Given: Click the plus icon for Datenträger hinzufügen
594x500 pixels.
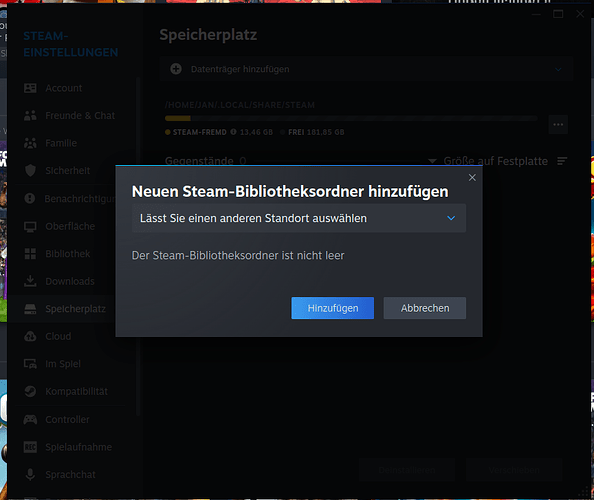Looking at the screenshot, I should 176,69.
